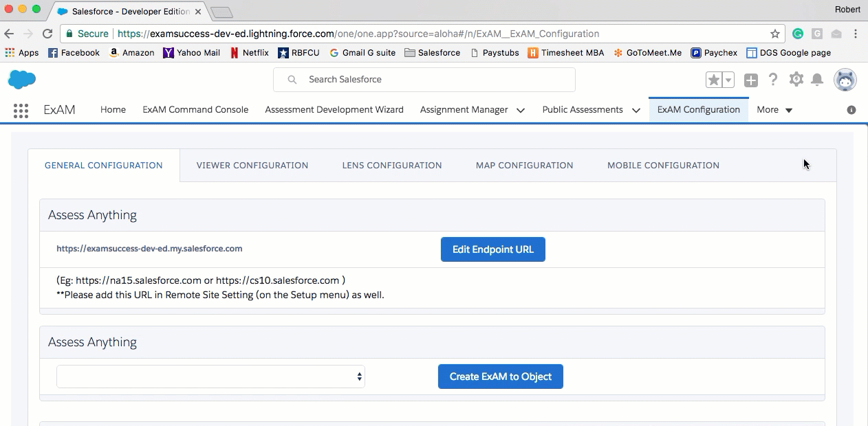Image resolution: width=868 pixels, height=426 pixels.
Task: Switch to General Configuration tab
Action: click(x=104, y=166)
